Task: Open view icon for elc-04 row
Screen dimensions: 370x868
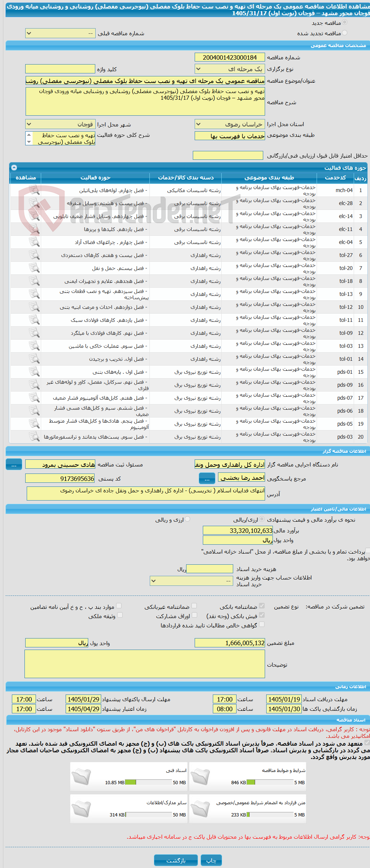Action: click(34, 242)
